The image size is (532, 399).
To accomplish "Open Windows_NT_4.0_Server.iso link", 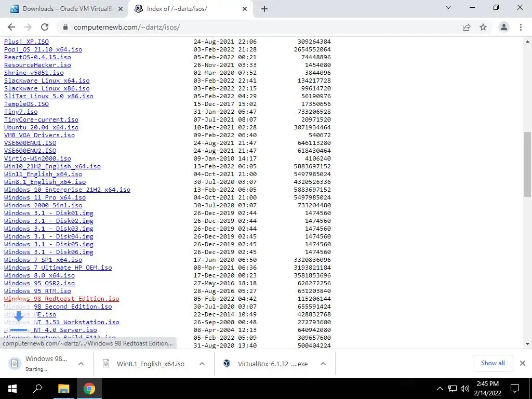I will coord(50,330).
